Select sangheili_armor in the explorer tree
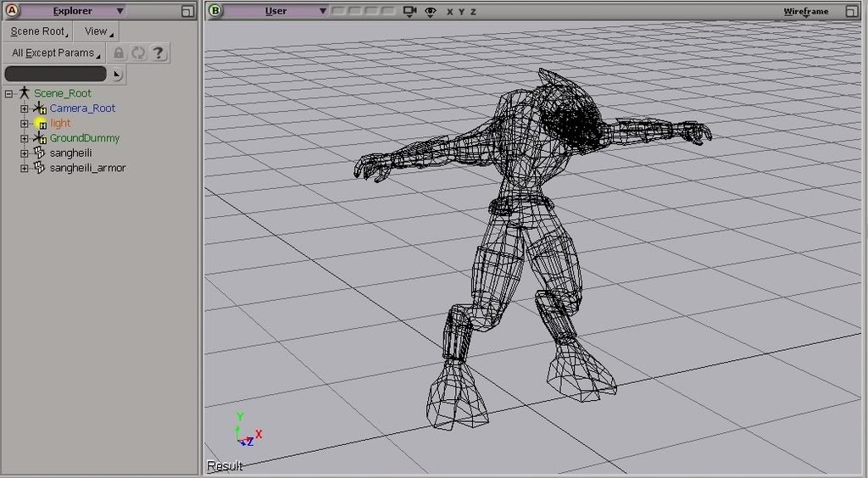 tap(87, 168)
